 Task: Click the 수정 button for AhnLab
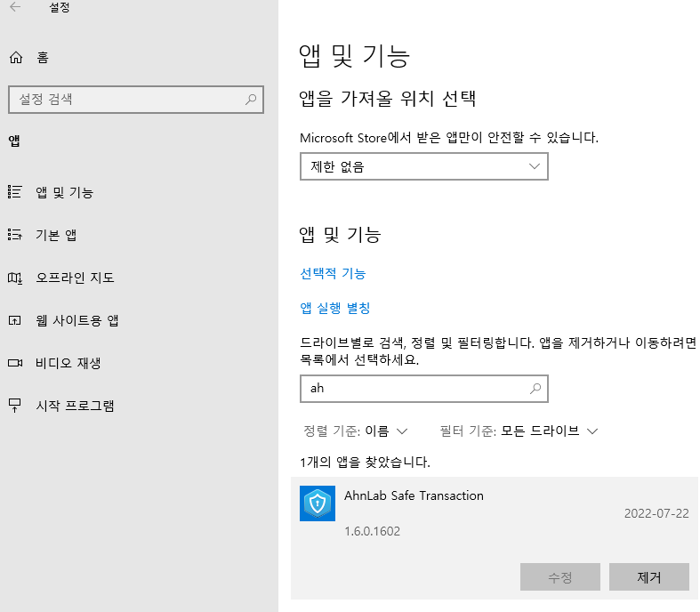[559, 577]
